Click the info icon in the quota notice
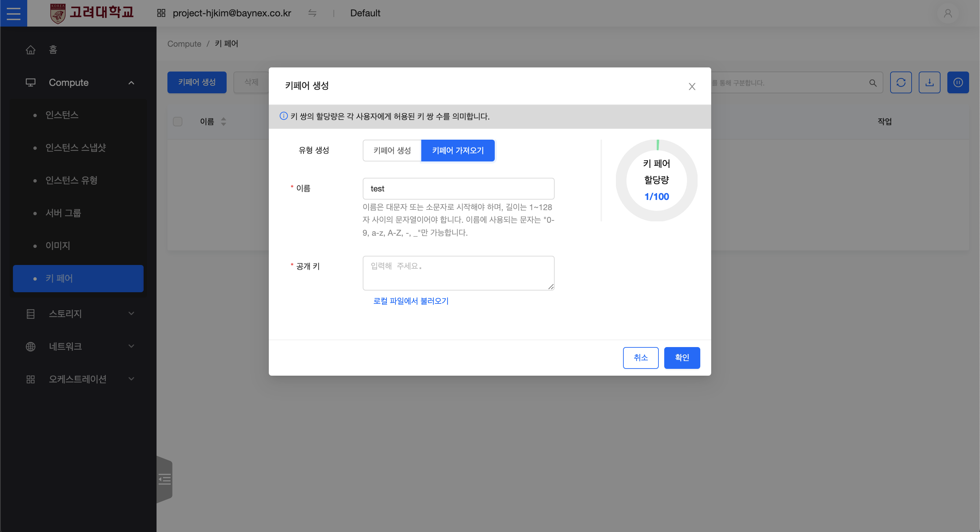980x532 pixels. click(283, 116)
